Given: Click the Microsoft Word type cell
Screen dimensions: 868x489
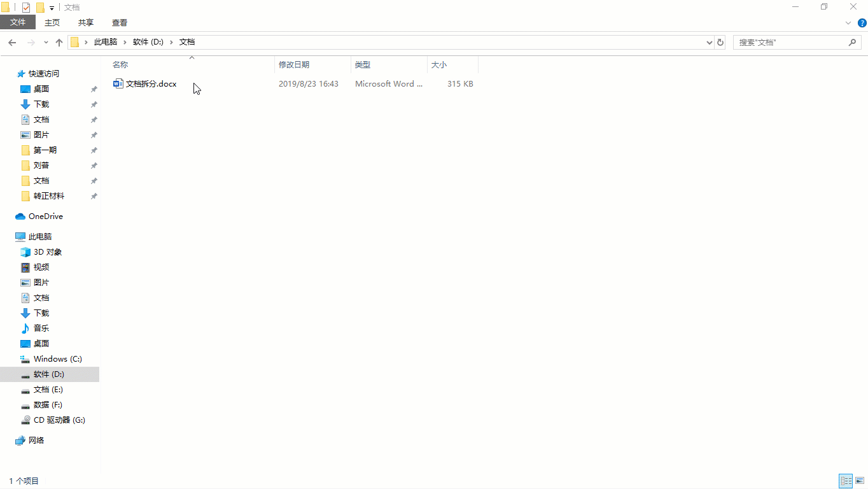Looking at the screenshot, I should [x=389, y=84].
